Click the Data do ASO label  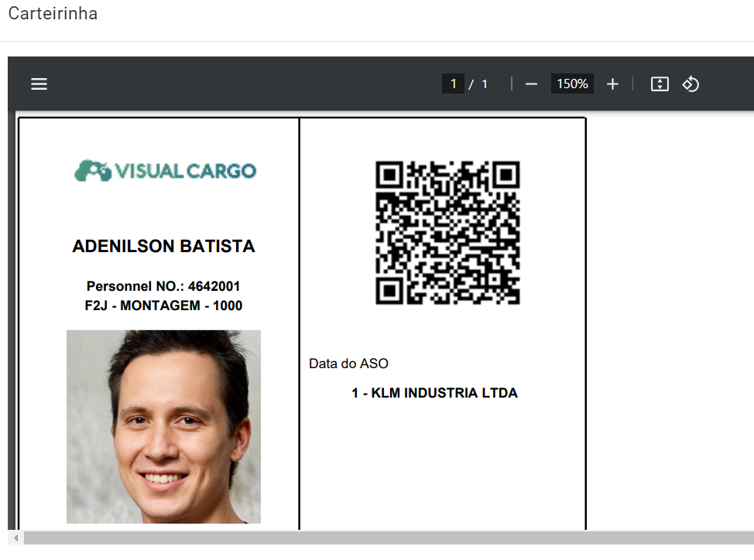(x=348, y=364)
